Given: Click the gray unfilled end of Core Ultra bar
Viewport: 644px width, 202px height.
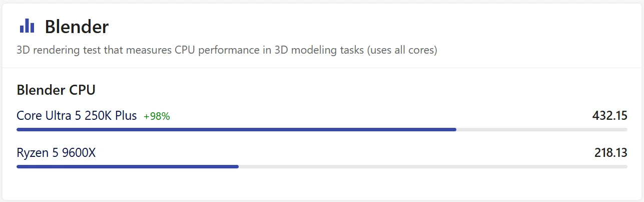Looking at the screenshot, I should 541,129.
